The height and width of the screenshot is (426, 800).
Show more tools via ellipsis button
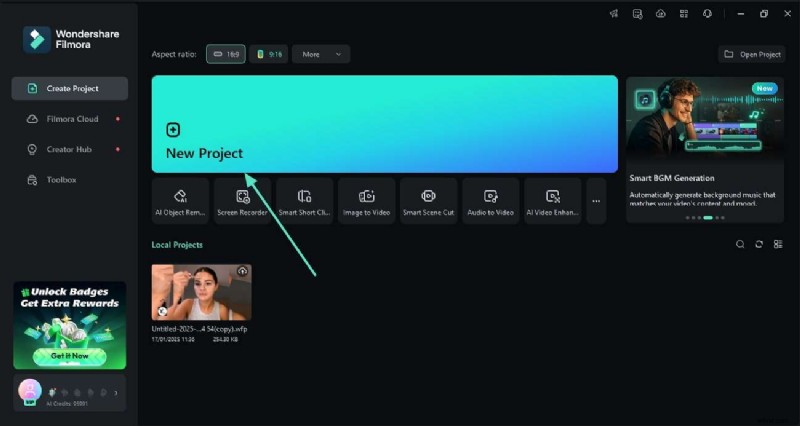click(x=596, y=201)
